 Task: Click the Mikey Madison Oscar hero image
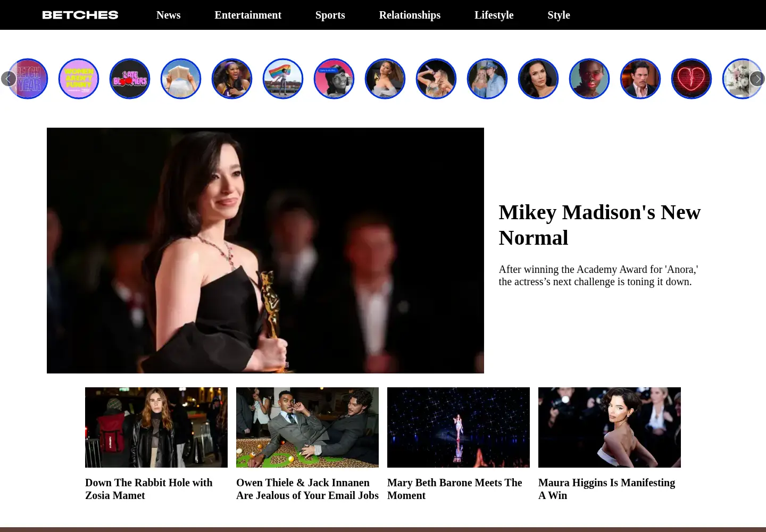[265, 251]
